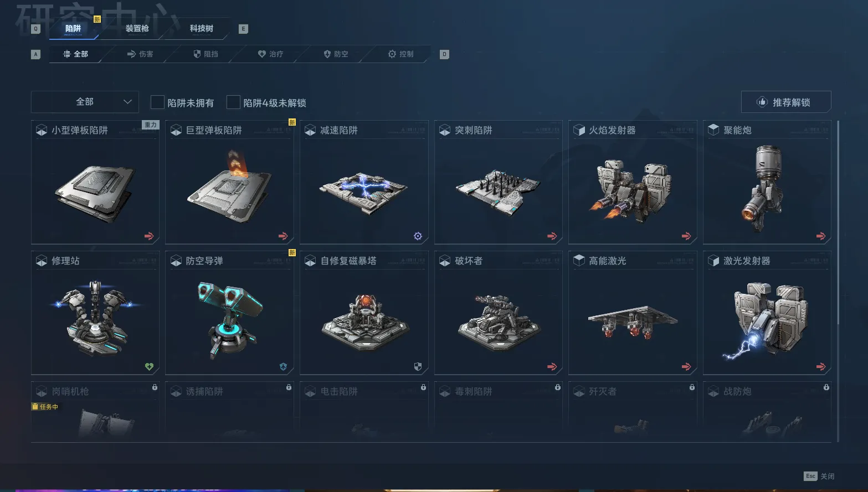Click the block shield icon on 自修复磁暴塔
This screenshot has height=492, width=868.
418,367
